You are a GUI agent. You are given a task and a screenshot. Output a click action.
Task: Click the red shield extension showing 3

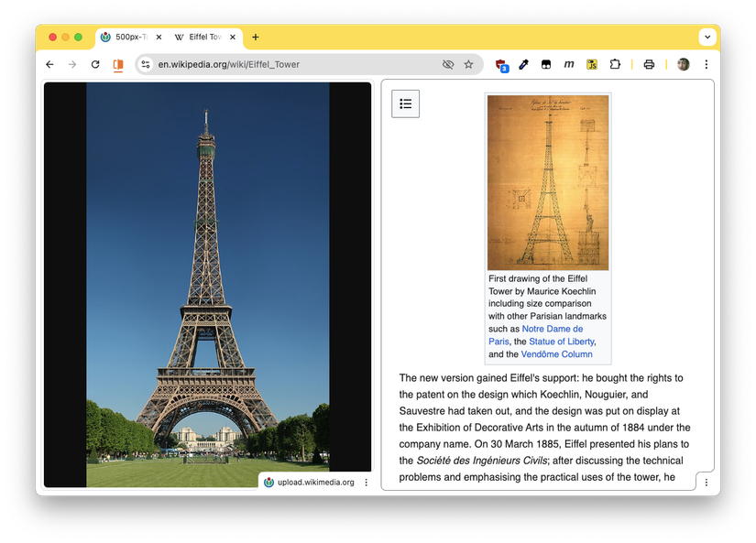click(500, 64)
